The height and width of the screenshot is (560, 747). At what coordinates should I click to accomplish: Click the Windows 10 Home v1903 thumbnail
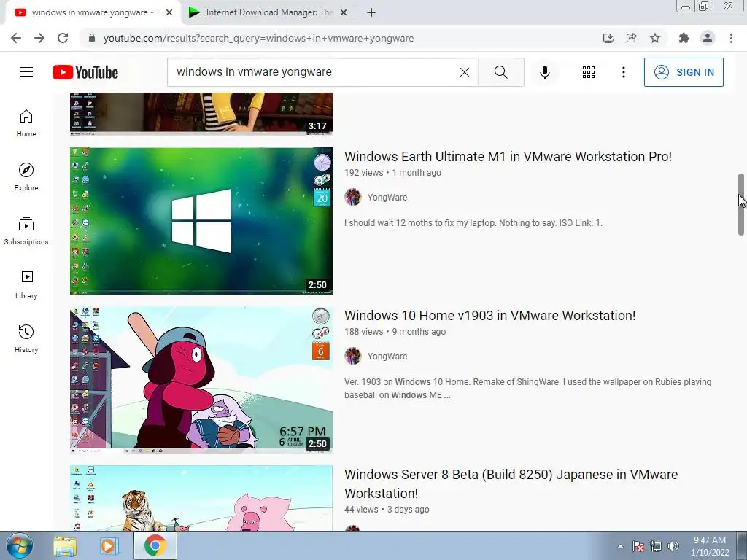point(201,379)
